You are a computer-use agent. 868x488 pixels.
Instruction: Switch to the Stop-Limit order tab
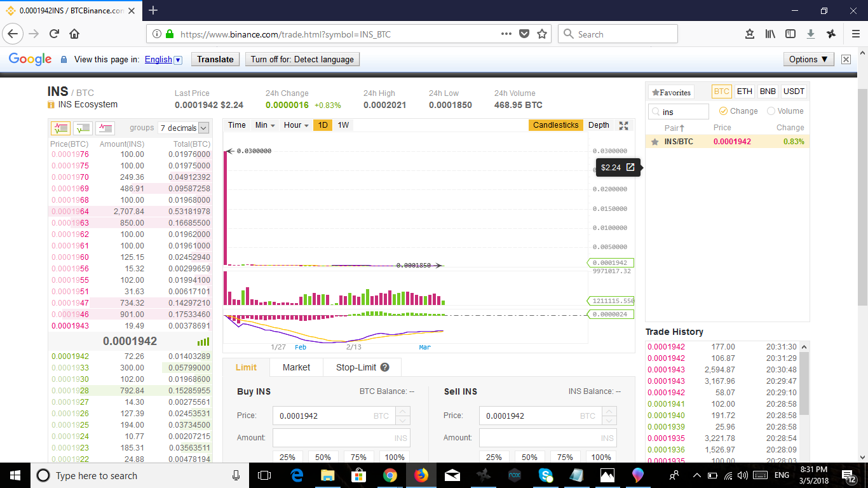(362, 367)
